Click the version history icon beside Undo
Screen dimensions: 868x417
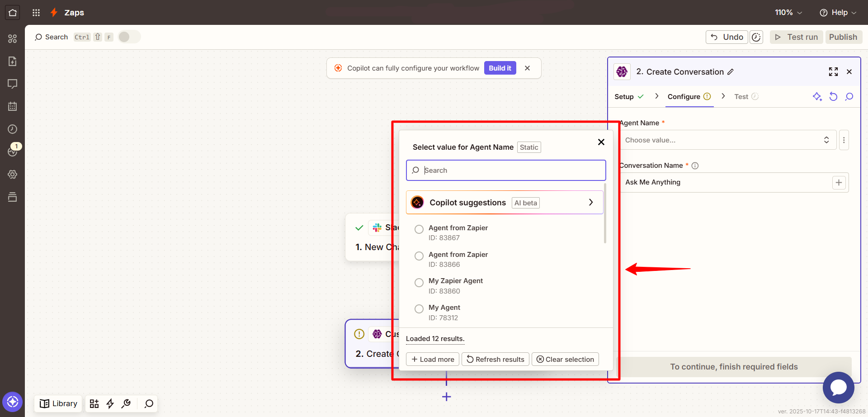pos(756,37)
